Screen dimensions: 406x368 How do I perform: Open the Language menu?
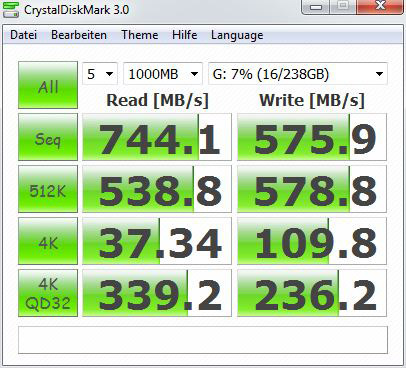pyautogui.click(x=237, y=35)
